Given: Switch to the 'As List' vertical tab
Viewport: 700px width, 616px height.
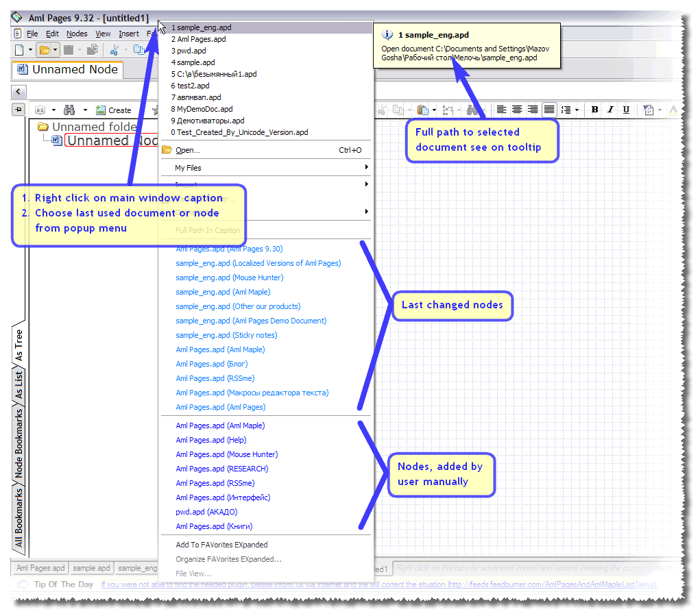Looking at the screenshot, I should point(19,385).
